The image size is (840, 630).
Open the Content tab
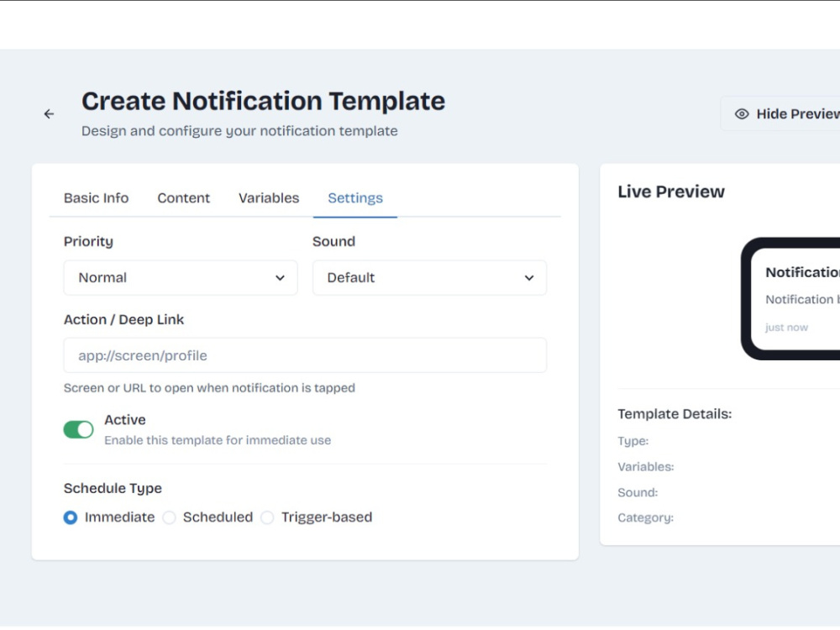pyautogui.click(x=183, y=198)
